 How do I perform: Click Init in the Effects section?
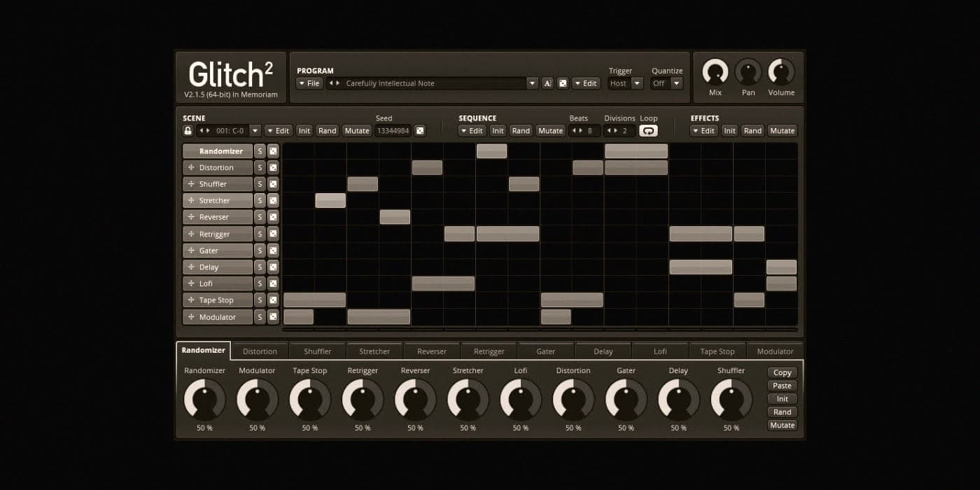coord(729,131)
